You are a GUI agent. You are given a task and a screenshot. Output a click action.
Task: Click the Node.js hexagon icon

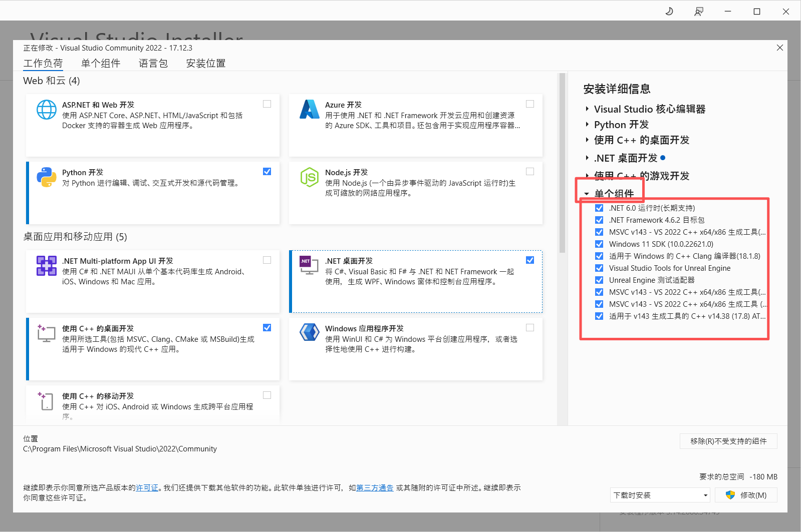(x=310, y=177)
